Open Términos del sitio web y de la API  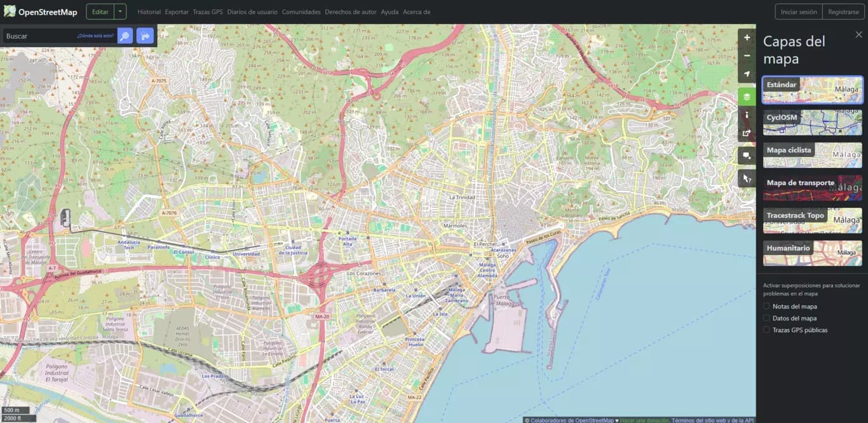[712, 420]
